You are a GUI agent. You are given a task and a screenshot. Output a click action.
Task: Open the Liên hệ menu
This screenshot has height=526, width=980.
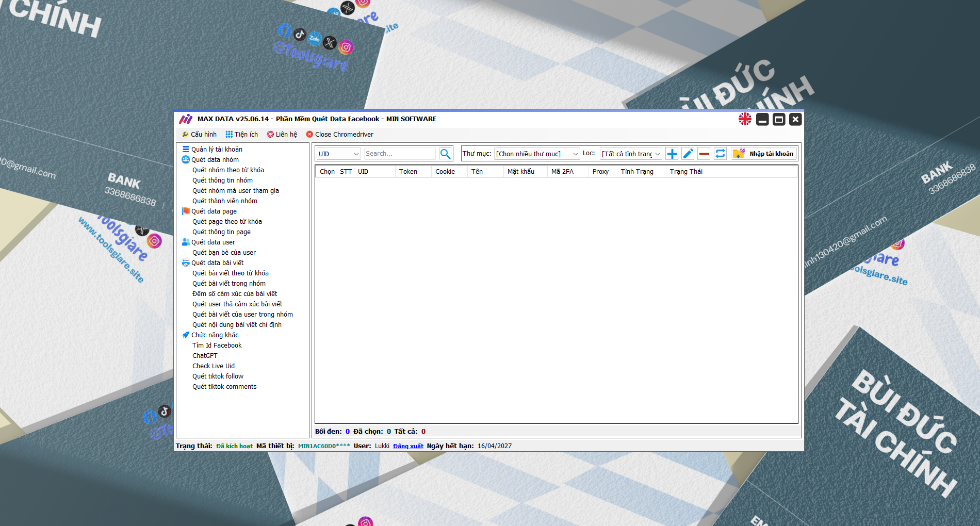282,134
